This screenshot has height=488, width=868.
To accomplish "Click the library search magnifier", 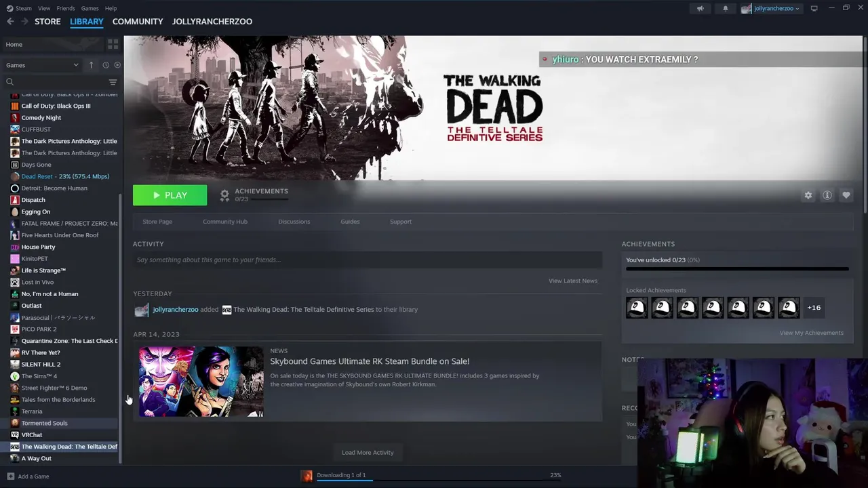I will [10, 82].
